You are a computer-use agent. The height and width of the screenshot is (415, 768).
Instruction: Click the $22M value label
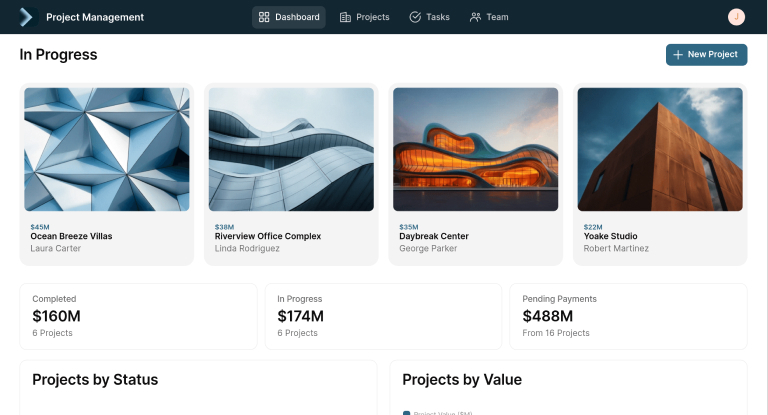point(593,227)
